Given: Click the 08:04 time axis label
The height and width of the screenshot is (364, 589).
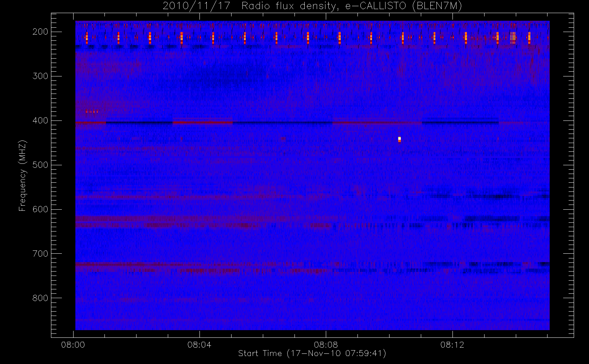Looking at the screenshot, I should [x=199, y=345].
